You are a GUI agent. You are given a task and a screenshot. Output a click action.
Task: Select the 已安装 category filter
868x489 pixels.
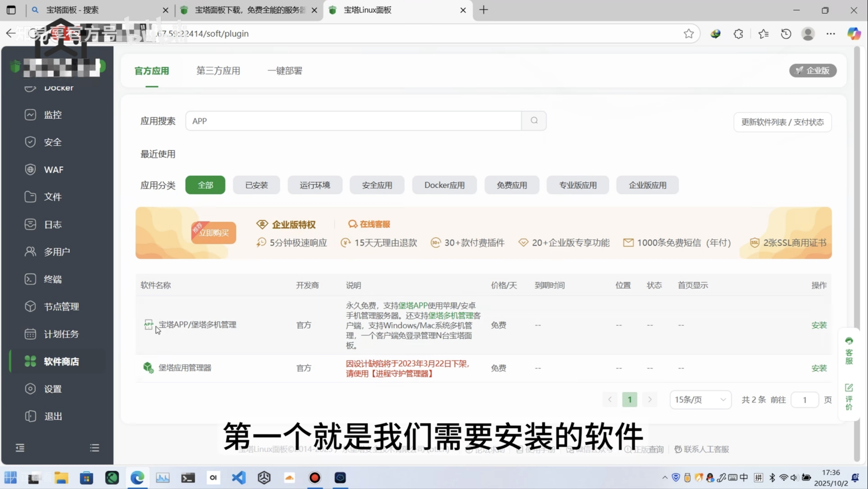(256, 185)
